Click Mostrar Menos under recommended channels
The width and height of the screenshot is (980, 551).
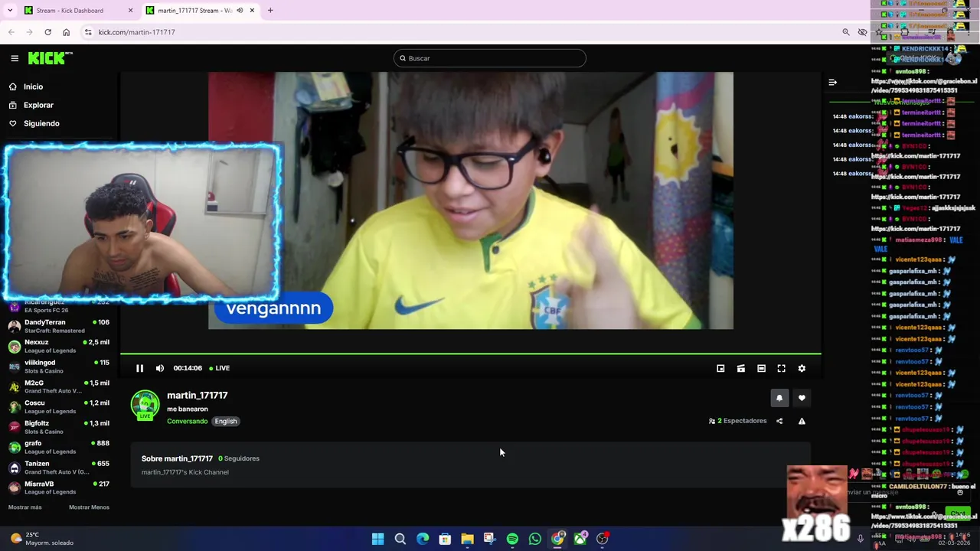(89, 507)
